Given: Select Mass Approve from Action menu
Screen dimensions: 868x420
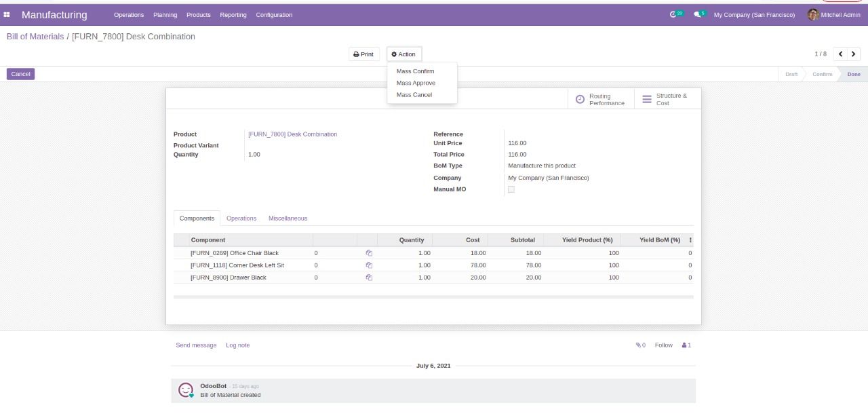Looking at the screenshot, I should click(416, 83).
